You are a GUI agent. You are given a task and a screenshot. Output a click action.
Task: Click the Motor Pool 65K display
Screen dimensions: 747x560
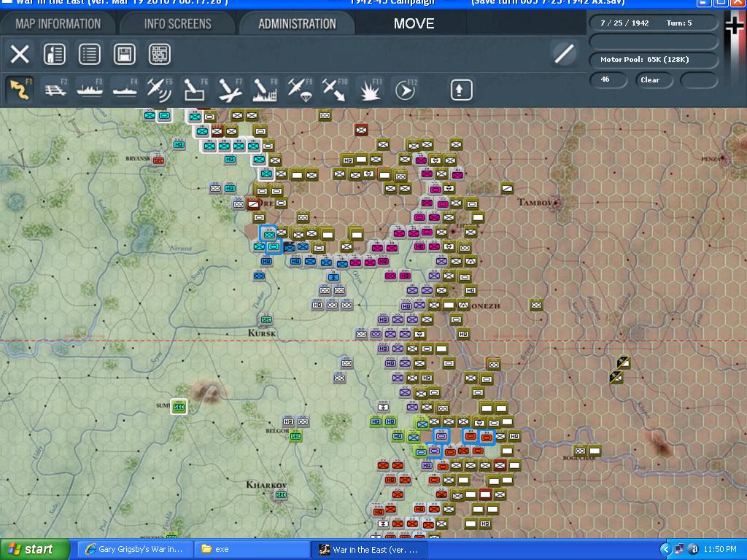[653, 60]
